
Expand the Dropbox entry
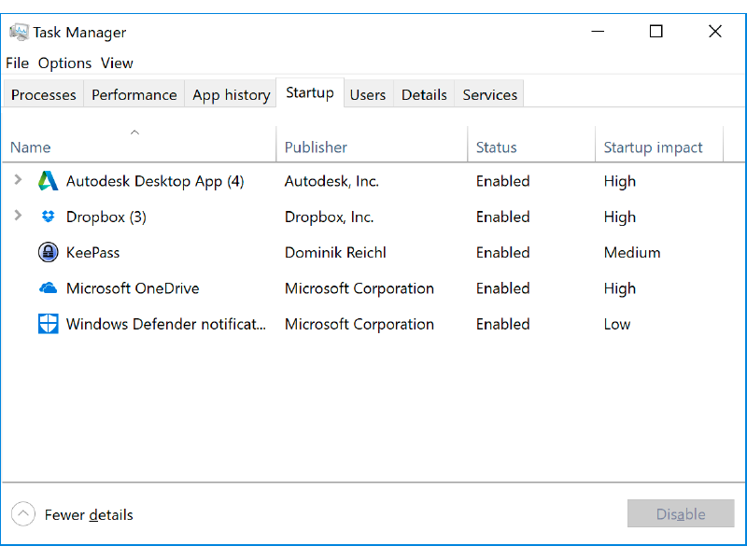pos(18,217)
